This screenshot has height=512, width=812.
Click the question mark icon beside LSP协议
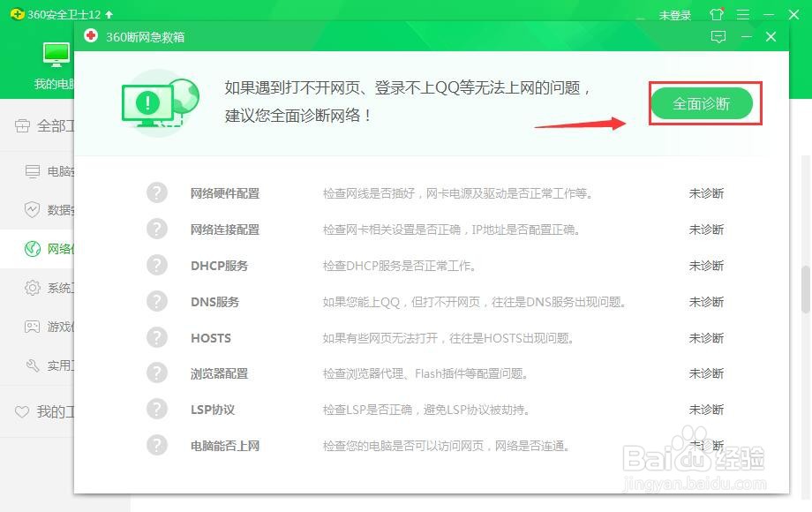(156, 409)
